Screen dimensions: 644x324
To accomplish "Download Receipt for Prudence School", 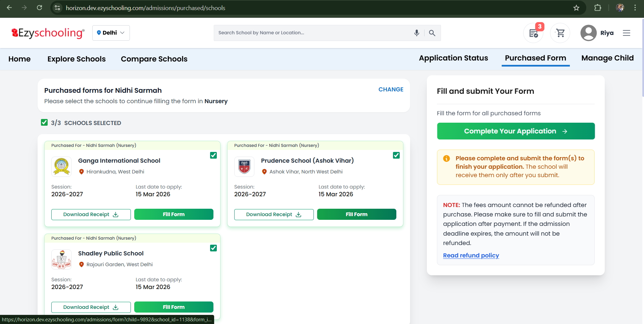I will pos(274,214).
